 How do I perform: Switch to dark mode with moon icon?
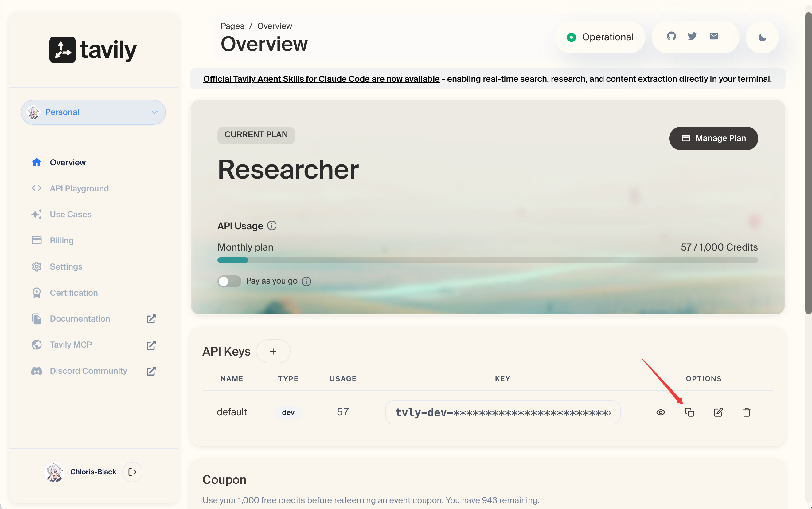click(x=762, y=37)
